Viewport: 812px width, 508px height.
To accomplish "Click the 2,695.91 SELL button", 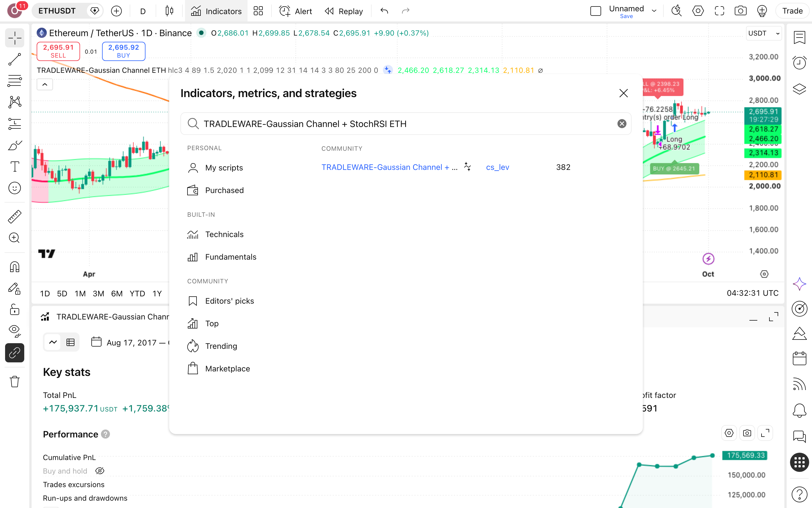I will pos(58,51).
